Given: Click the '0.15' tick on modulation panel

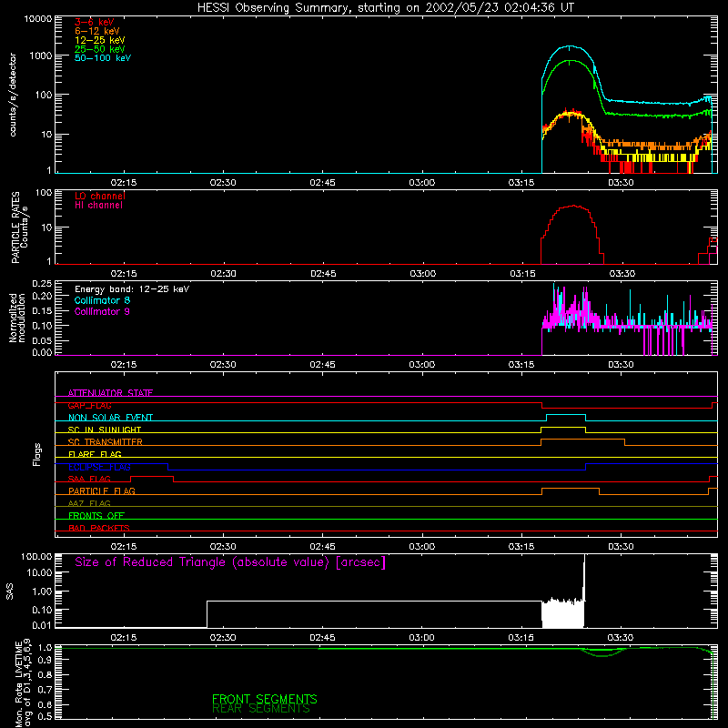Looking at the screenshot, I should coord(42,310).
